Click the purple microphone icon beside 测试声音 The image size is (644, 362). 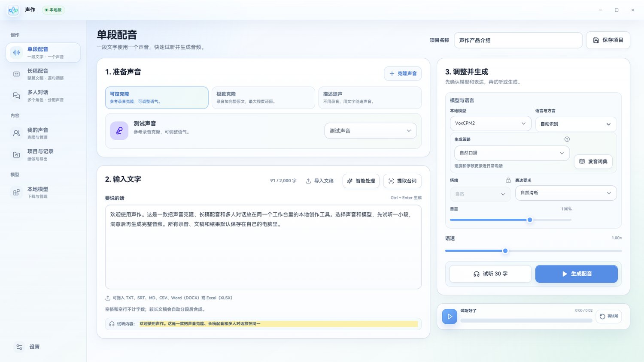point(119,131)
